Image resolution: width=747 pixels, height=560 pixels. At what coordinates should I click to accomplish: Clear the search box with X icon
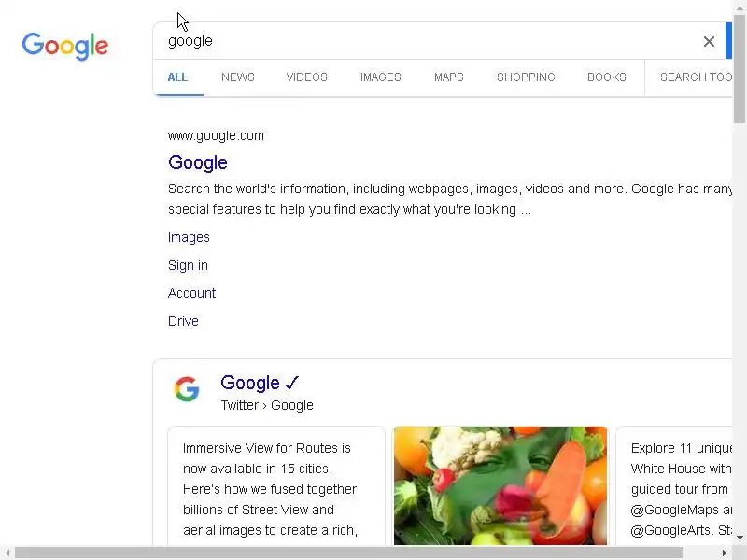(709, 41)
